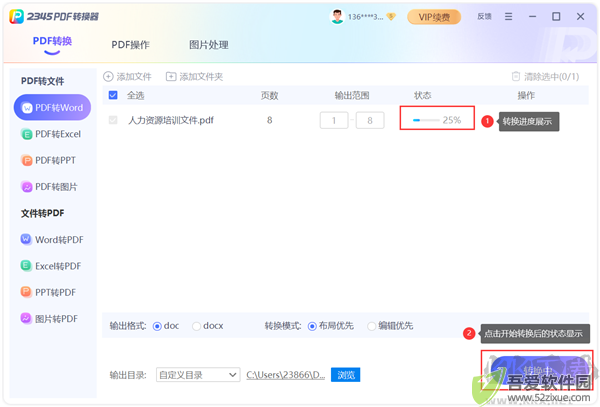
Task: Open the 自定义目录 output directory dropdown
Action: pyautogui.click(x=198, y=375)
